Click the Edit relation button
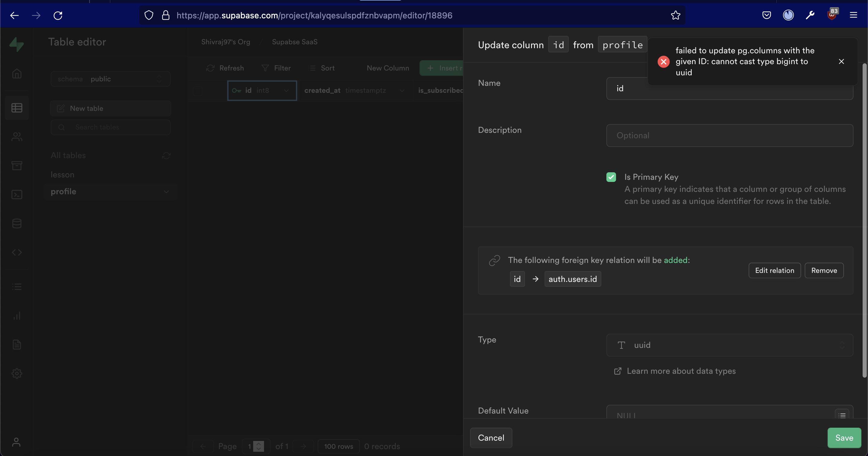This screenshot has height=456, width=868. [774, 270]
